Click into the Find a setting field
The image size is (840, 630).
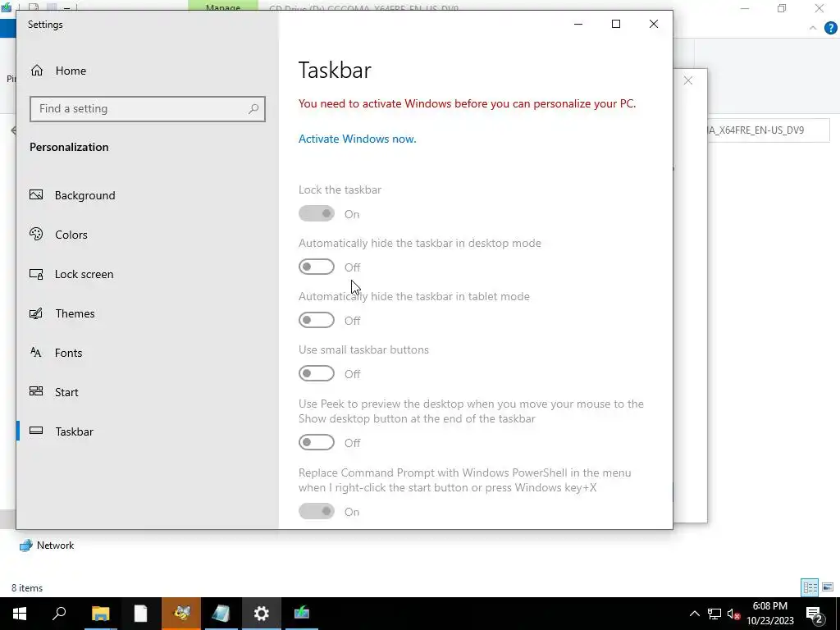click(x=148, y=109)
